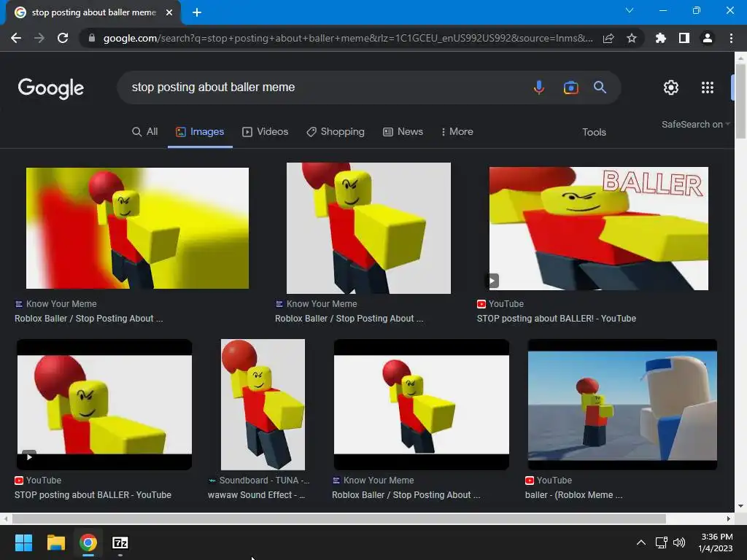
Task: Click the forward navigation arrow
Action: (39, 38)
